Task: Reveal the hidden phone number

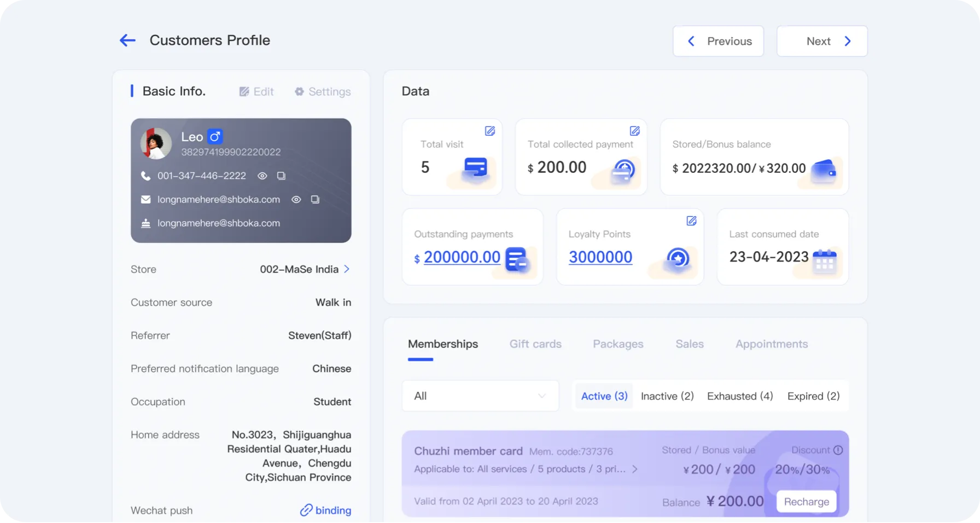Action: pyautogui.click(x=262, y=176)
